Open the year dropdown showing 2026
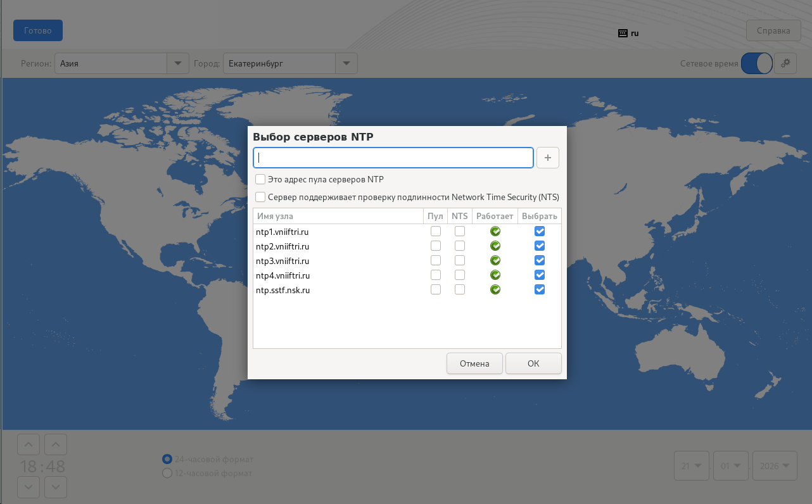Image resolution: width=812 pixels, height=504 pixels. (x=774, y=466)
